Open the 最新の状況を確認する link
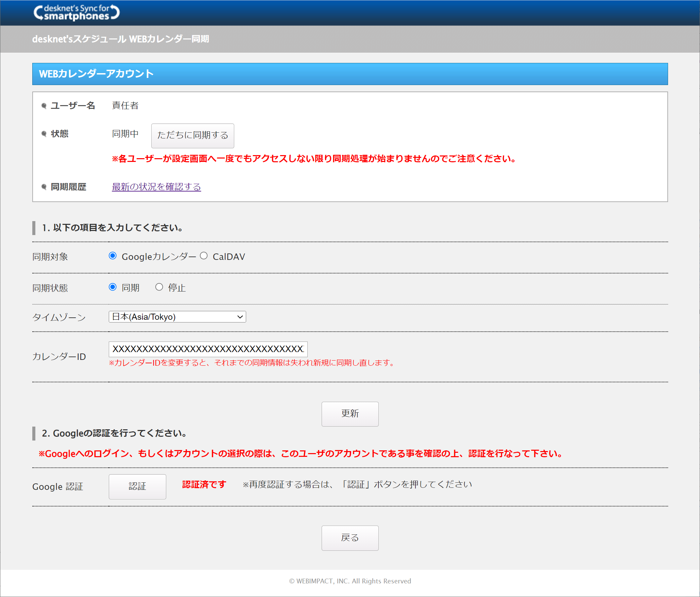The image size is (700, 597). tap(156, 187)
